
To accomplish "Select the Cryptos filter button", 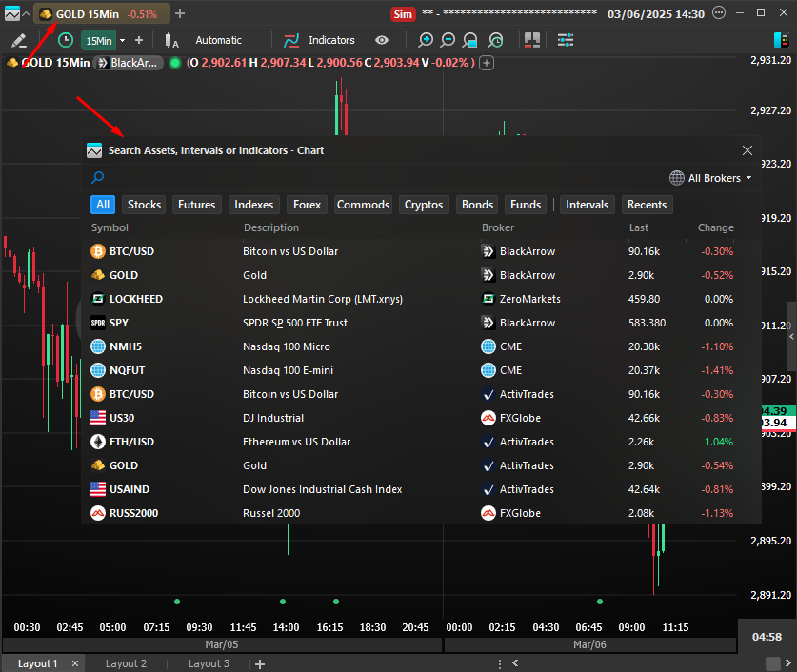I will [x=423, y=205].
